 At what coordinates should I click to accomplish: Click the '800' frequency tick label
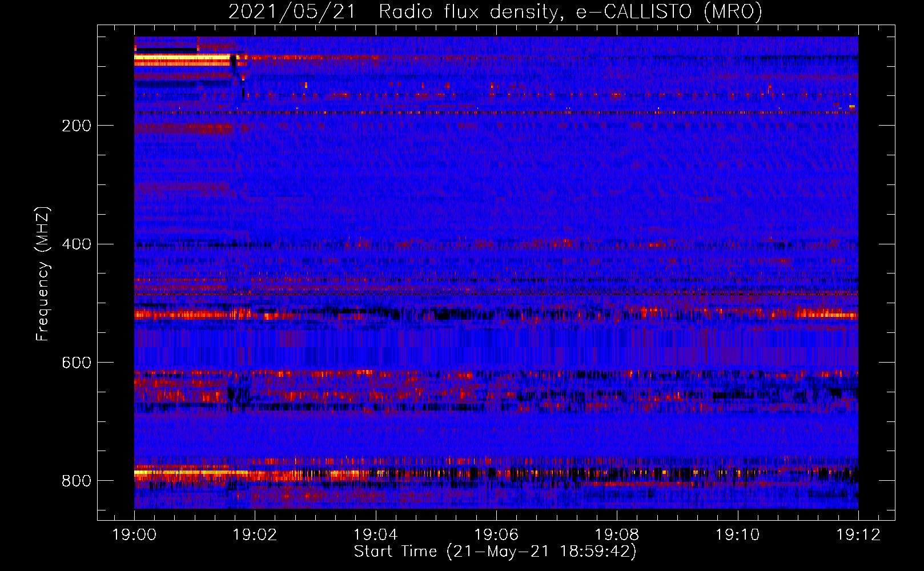tap(77, 481)
